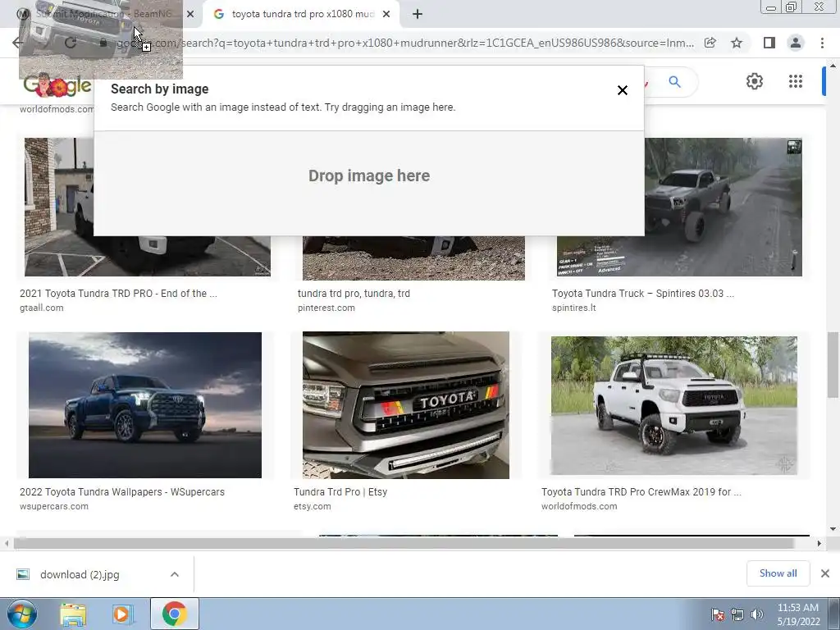Close the Search by image dialog
The image size is (840, 630).
(622, 90)
